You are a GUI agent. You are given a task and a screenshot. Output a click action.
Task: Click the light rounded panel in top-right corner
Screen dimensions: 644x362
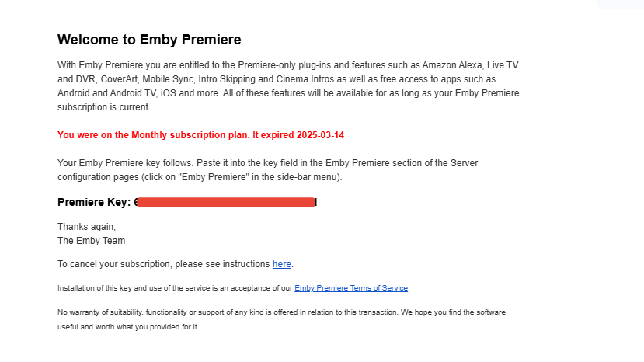pos(620,4)
